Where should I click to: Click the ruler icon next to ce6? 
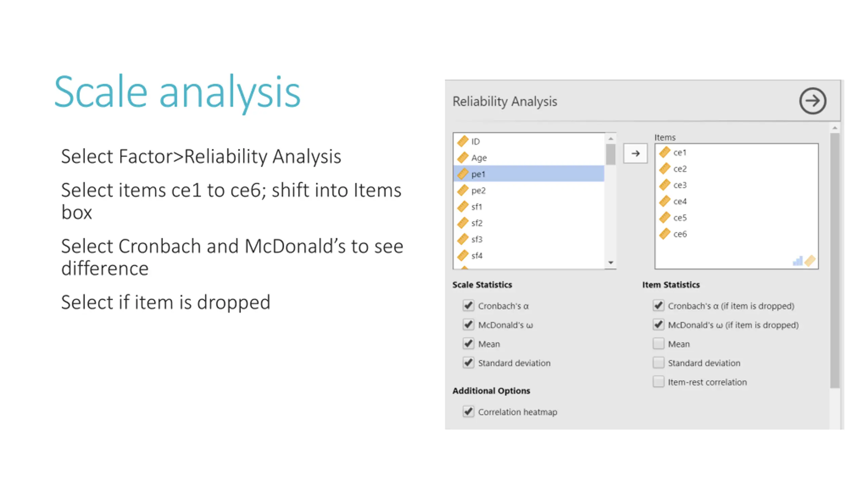click(665, 234)
